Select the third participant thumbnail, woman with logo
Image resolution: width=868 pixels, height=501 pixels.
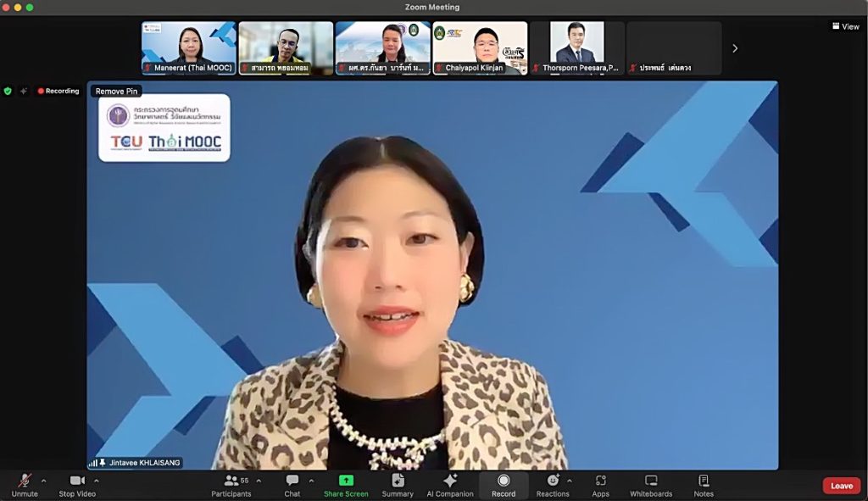383,47
